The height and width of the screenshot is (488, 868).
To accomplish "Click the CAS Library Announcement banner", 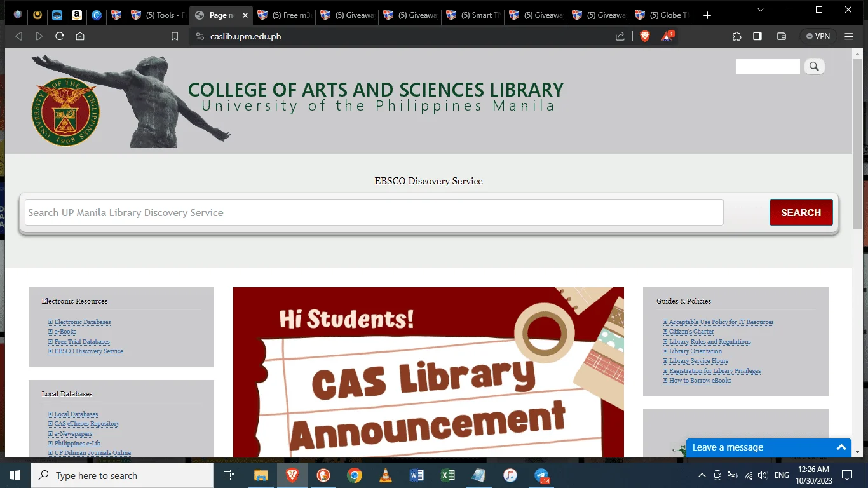I will pyautogui.click(x=428, y=372).
